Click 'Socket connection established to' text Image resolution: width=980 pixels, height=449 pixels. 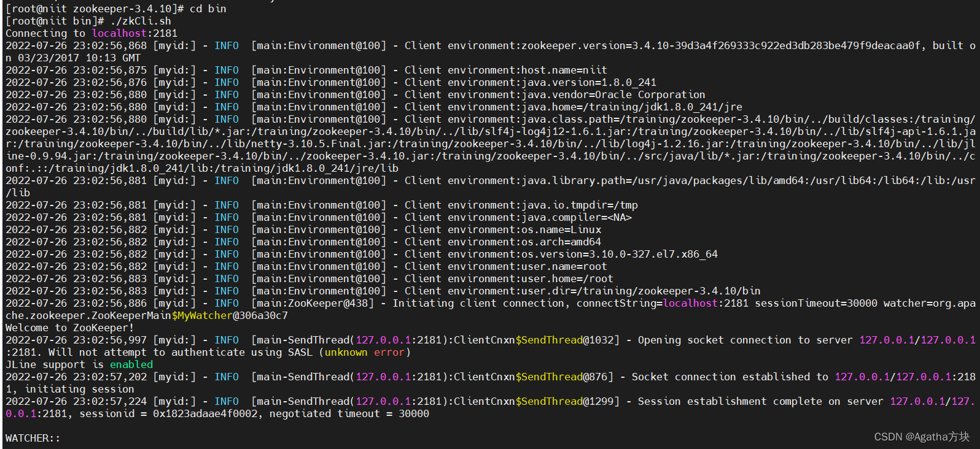730,377
